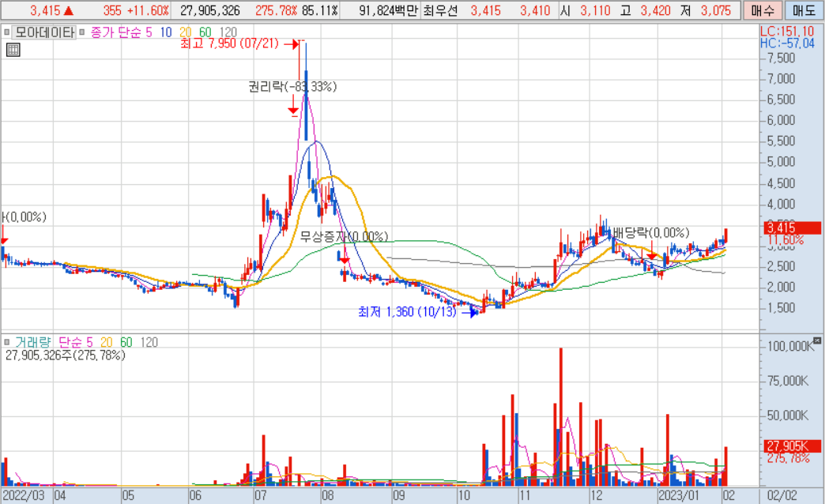Click the 최고 7,950 (07/21) high marker
The image size is (825, 504).
229,43
